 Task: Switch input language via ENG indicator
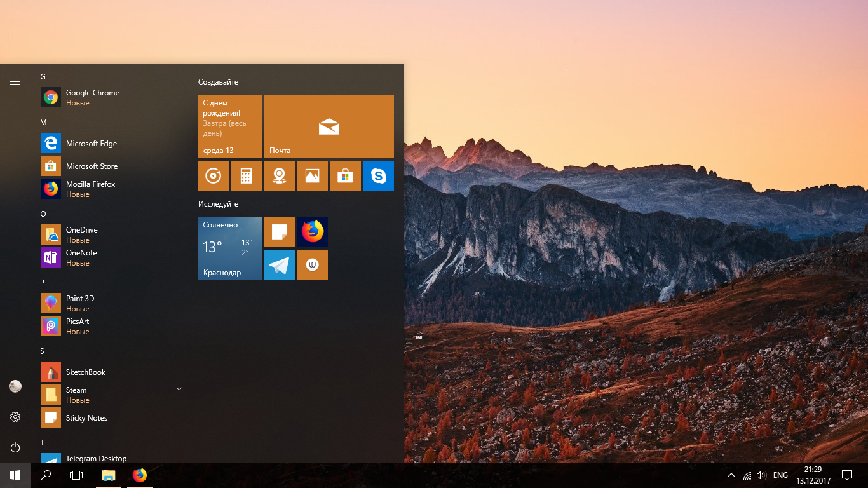pos(780,475)
